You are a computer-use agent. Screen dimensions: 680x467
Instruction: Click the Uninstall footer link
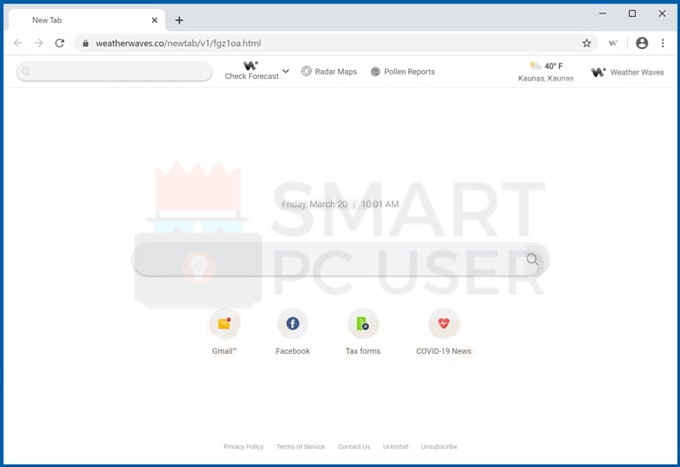[x=396, y=447]
